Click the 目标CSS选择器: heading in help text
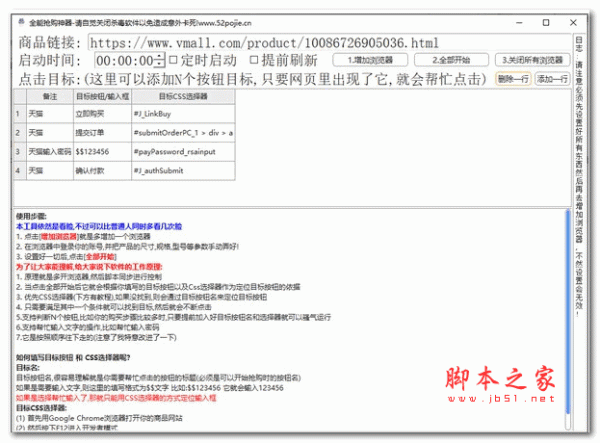 pos(41,408)
